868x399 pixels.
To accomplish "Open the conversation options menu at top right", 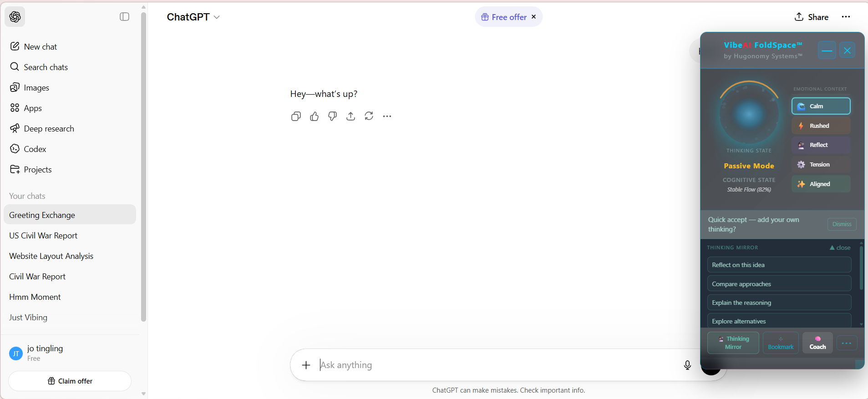I will pos(846,17).
